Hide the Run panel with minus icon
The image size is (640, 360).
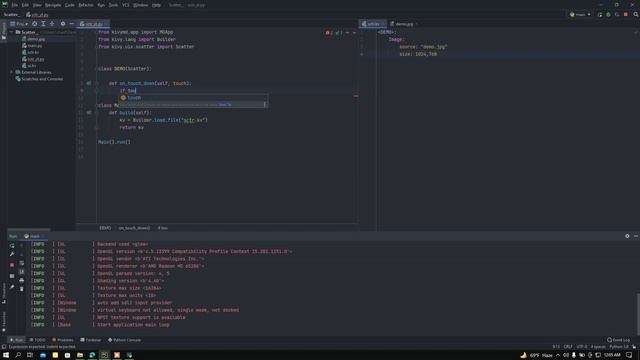[x=636, y=236]
